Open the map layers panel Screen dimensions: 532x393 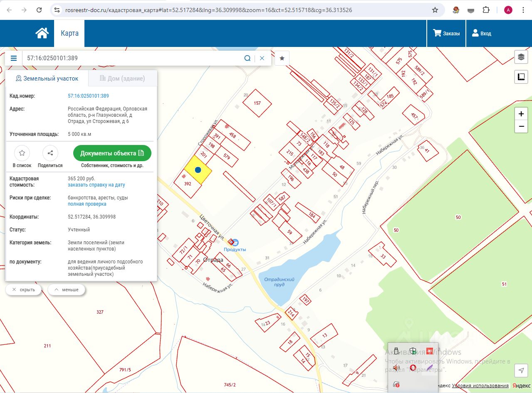coord(521,57)
